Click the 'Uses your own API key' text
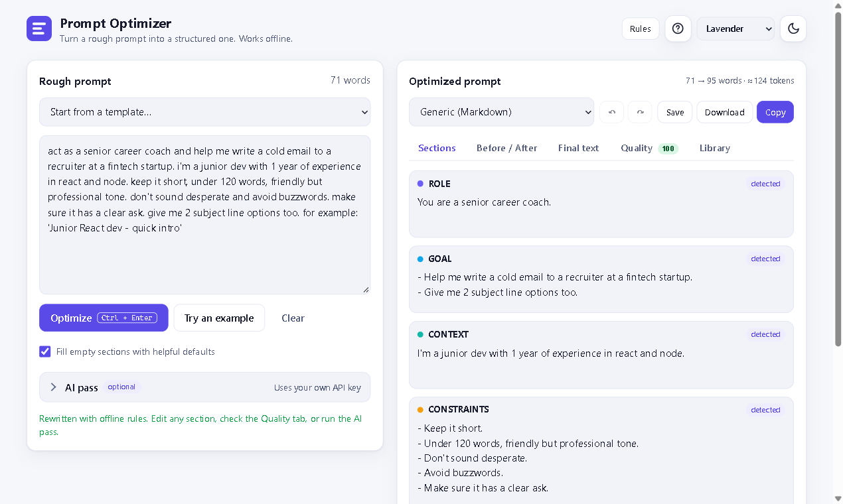The image size is (843, 504). click(x=317, y=388)
